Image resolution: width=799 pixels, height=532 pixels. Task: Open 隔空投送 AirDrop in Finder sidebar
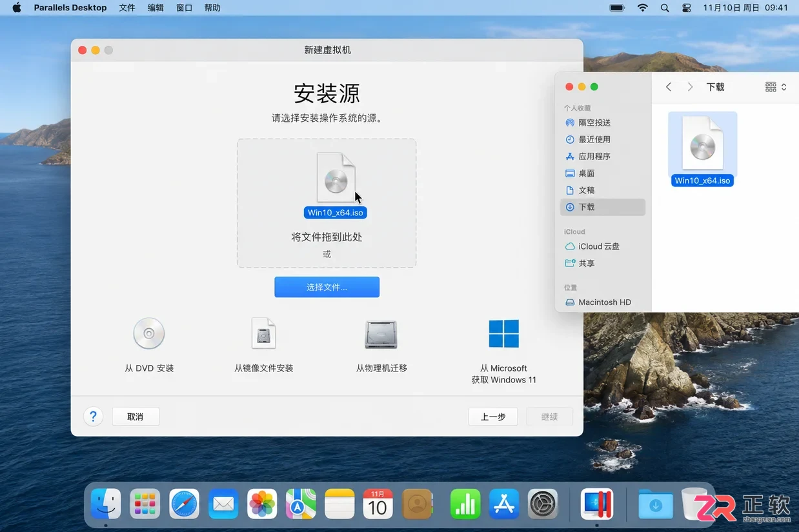coord(603,123)
